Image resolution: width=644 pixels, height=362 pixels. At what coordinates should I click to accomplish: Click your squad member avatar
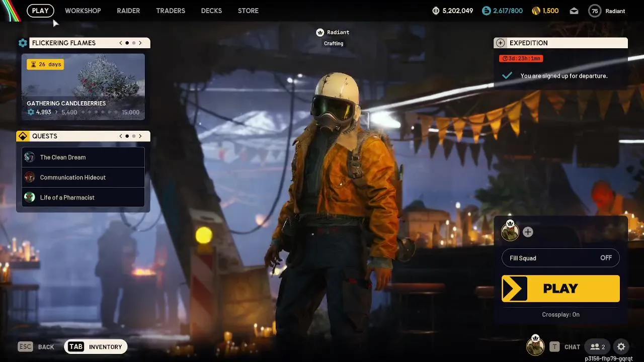click(510, 231)
